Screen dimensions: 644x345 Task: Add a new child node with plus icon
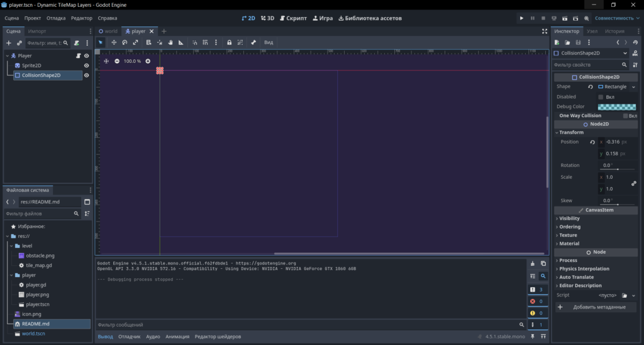[x=9, y=43]
